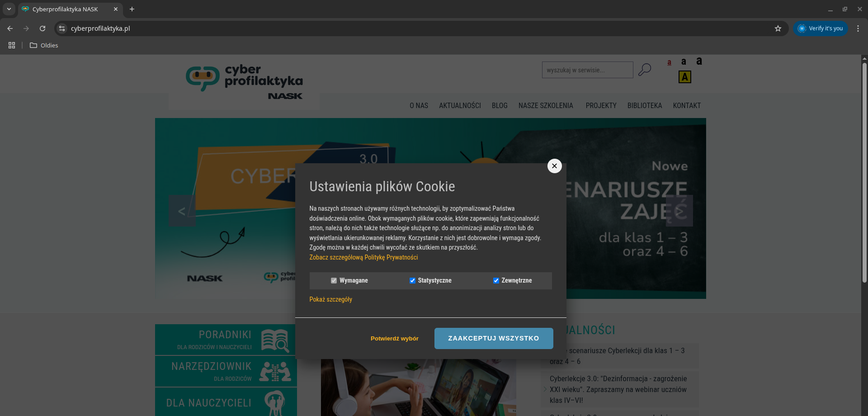
Task: Go to previous slide in banner
Action: [x=182, y=211]
